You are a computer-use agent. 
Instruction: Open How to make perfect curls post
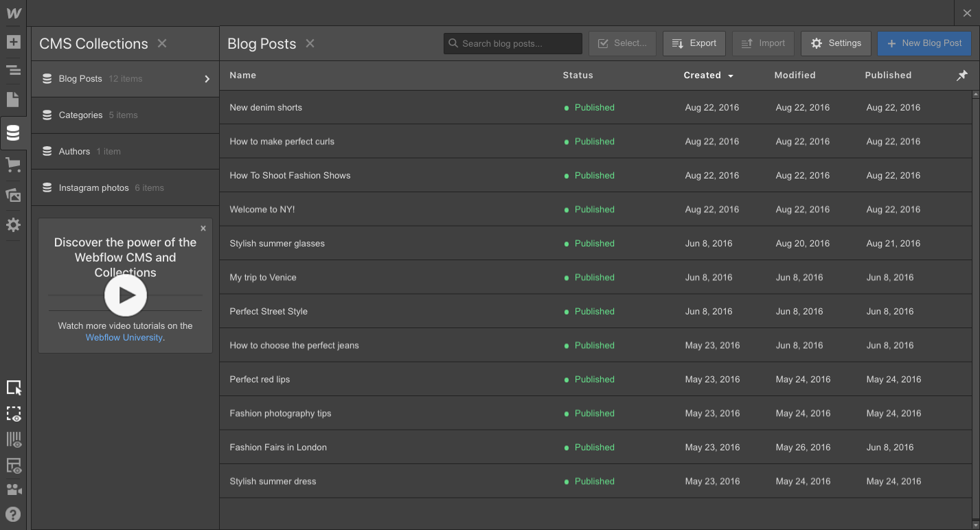pyautogui.click(x=595, y=141)
